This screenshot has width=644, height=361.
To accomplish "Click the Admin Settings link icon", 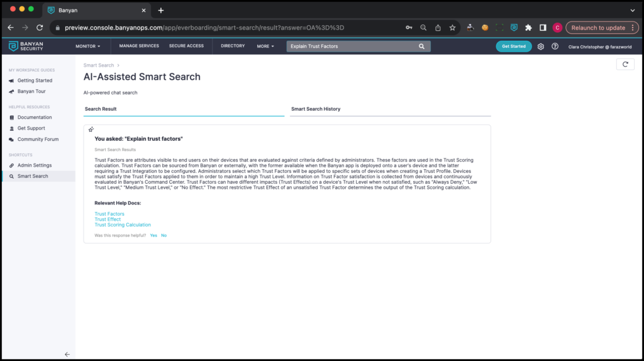I will pos(11,165).
